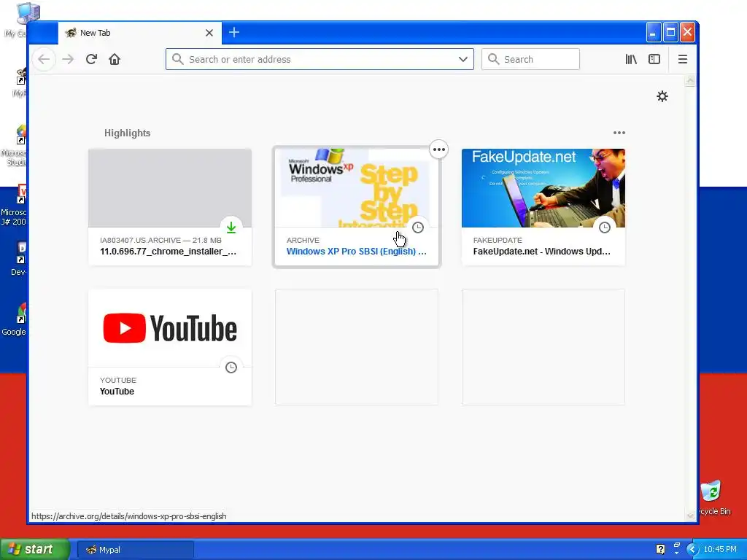Click the 11.0.696.77_chrome_installer file title
This screenshot has width=747, height=560.
coord(169,252)
